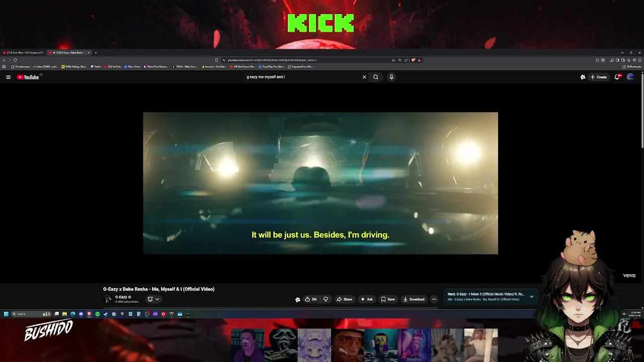The image size is (644, 362).
Task: Close the G-Eazy browser tab
Action: (x=89, y=52)
